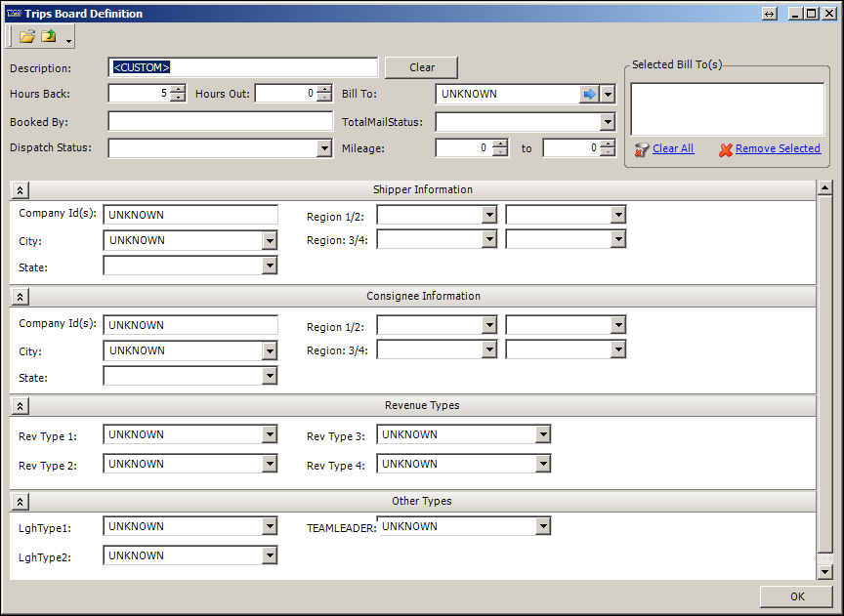The image size is (844, 616).
Task: Collapse the Other Types section
Action: point(21,502)
